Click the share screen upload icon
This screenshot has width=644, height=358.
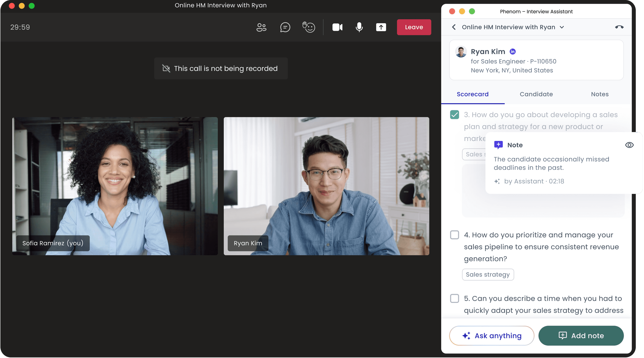click(381, 27)
